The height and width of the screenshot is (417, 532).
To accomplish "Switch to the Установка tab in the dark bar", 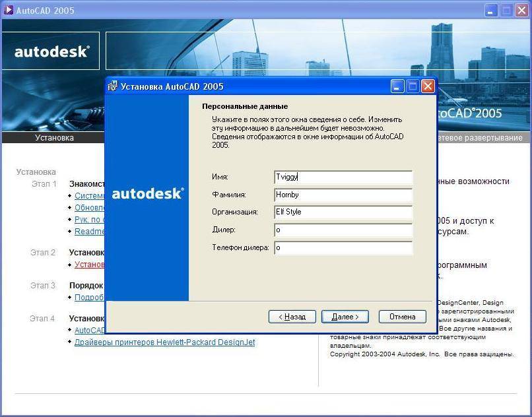I will pos(54,138).
